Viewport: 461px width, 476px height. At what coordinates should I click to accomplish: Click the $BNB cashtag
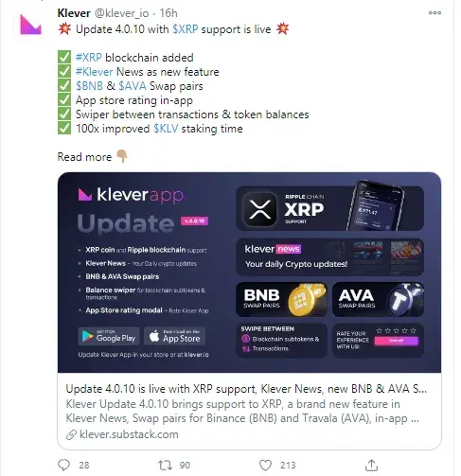89,86
